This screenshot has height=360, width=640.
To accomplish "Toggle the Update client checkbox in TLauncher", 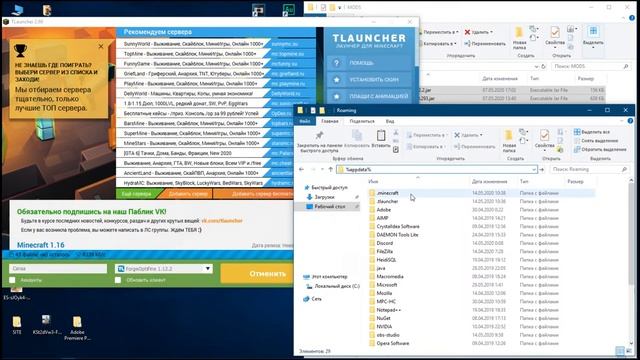I will coord(118,280).
